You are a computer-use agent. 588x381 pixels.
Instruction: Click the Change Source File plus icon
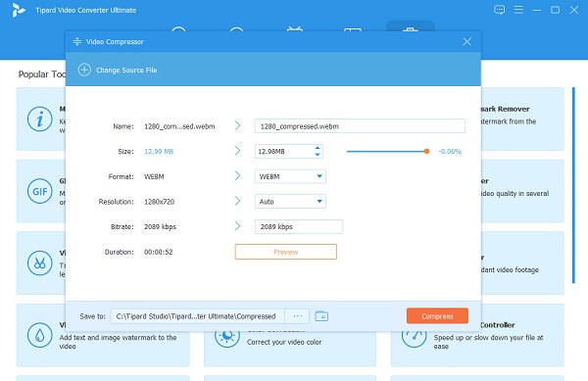(84, 70)
